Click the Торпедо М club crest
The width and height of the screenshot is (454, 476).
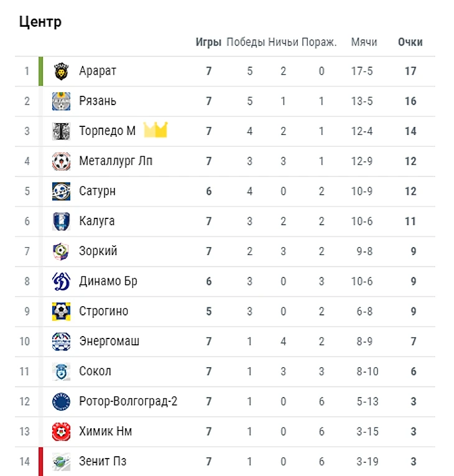click(x=61, y=131)
